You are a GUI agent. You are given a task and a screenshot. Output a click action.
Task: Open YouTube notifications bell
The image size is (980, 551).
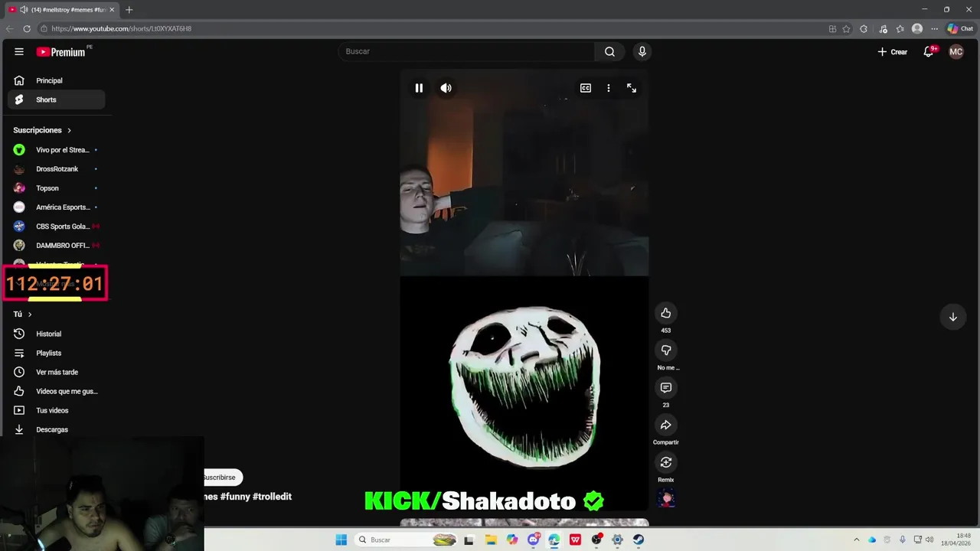929,51
